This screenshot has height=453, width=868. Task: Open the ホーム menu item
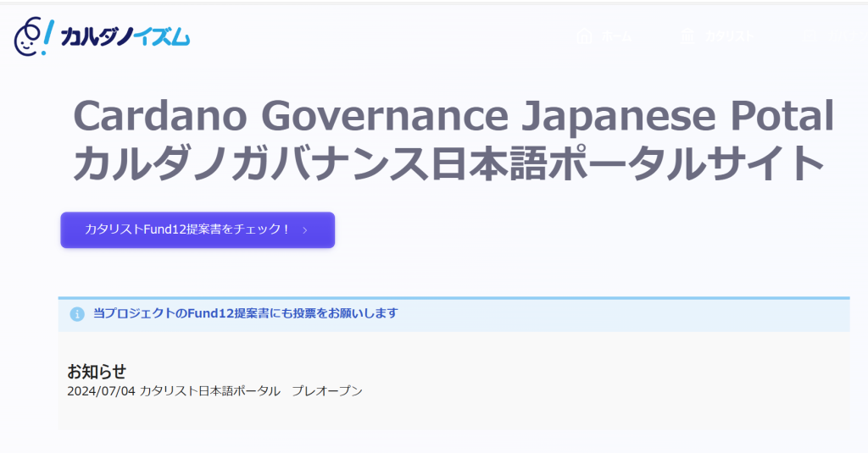click(x=615, y=36)
